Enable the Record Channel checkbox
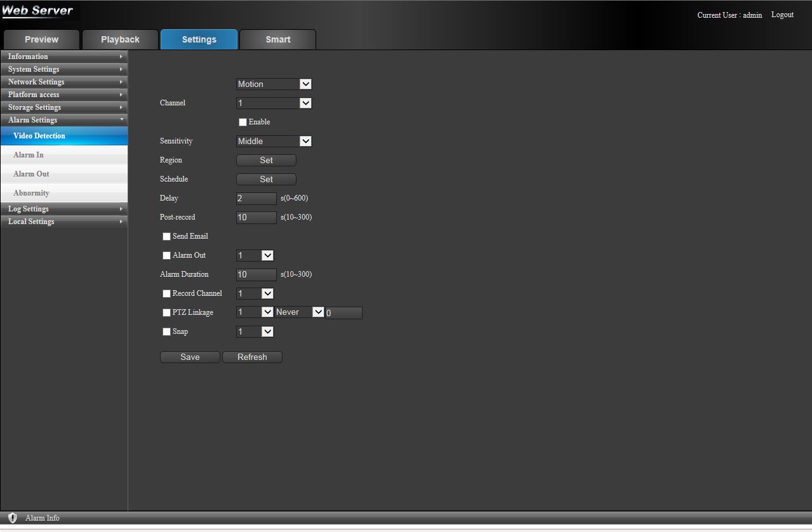The height and width of the screenshot is (532, 812). (x=166, y=293)
